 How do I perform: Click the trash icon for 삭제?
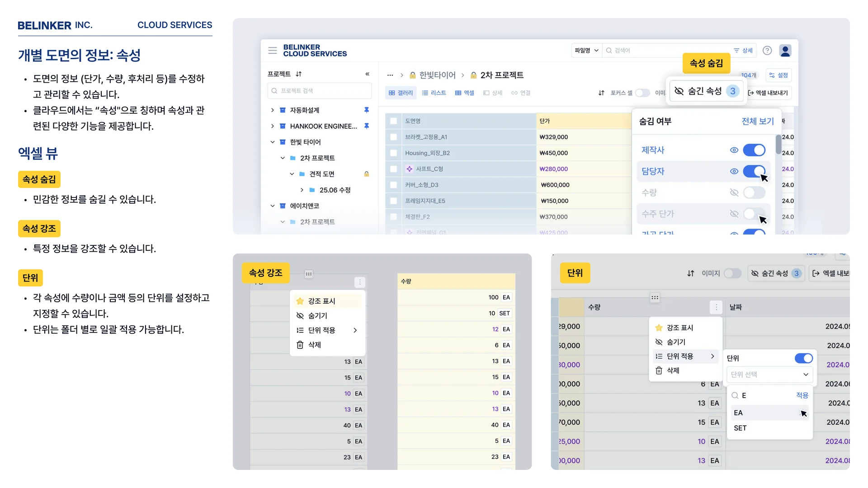click(300, 345)
